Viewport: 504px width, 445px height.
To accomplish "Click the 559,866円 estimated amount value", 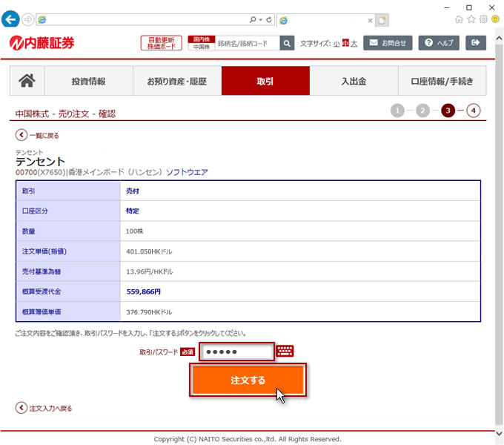I will [x=143, y=291].
